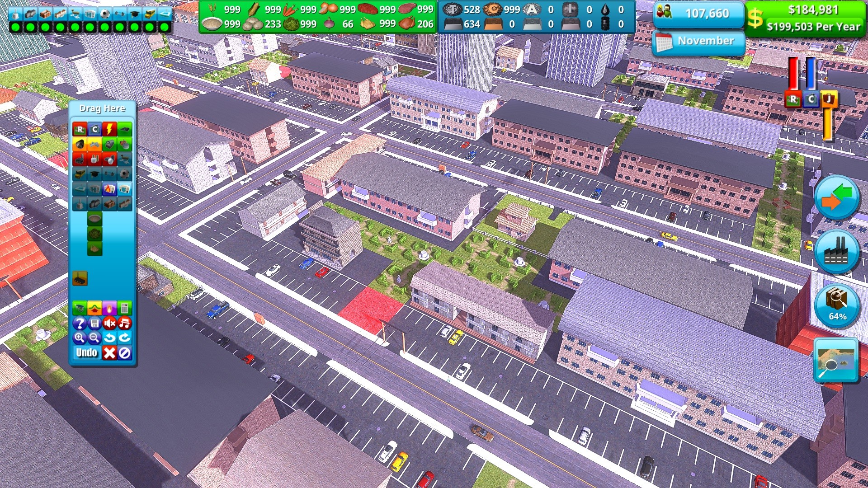Click the question mark help icon

click(80, 323)
